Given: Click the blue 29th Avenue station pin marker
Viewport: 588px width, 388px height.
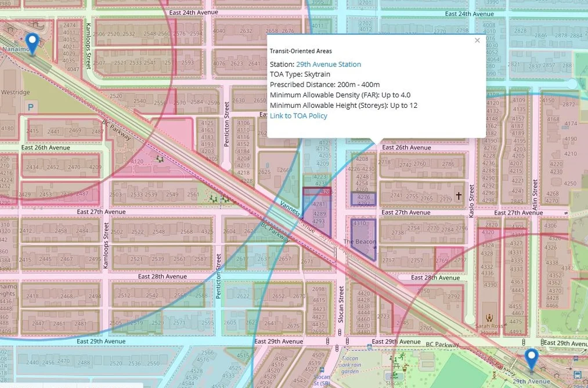Looking at the screenshot, I should 531,360.
